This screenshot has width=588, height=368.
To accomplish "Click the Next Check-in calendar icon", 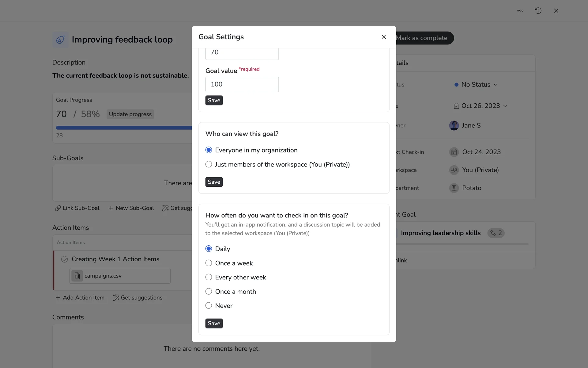I will (x=454, y=152).
